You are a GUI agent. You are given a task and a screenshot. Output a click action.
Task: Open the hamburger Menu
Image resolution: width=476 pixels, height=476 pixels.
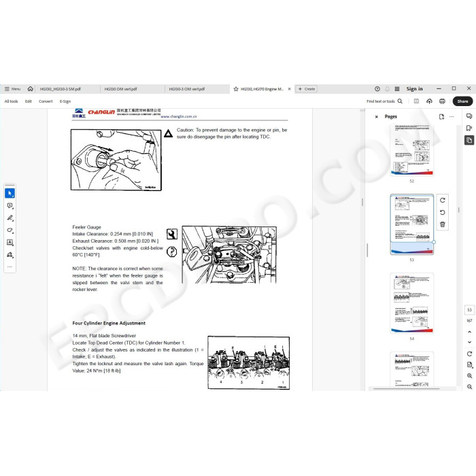[12, 89]
